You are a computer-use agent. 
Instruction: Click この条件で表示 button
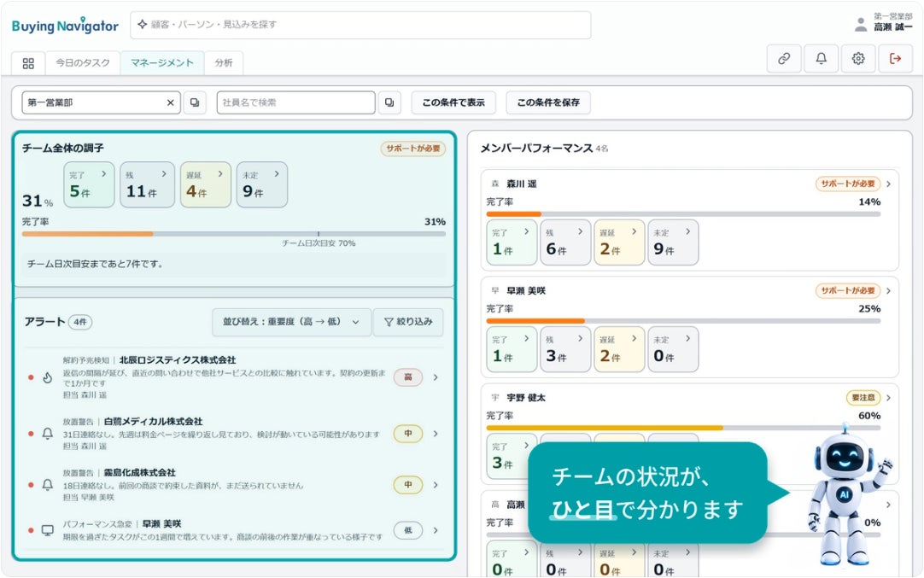[x=453, y=102]
